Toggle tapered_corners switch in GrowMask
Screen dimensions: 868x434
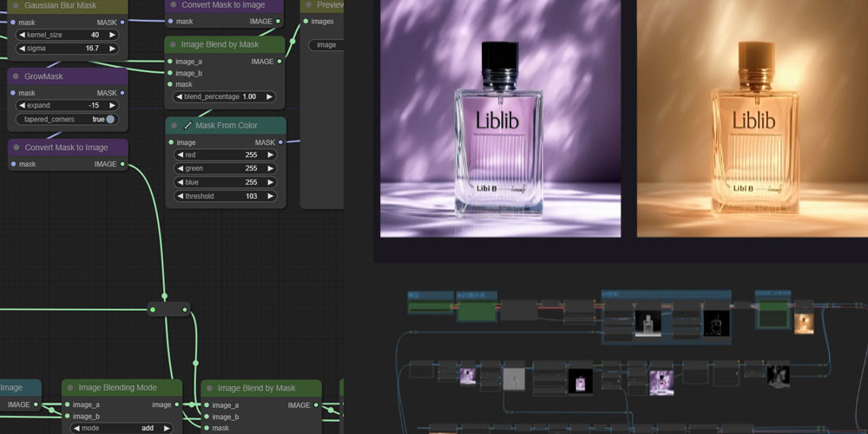110,119
